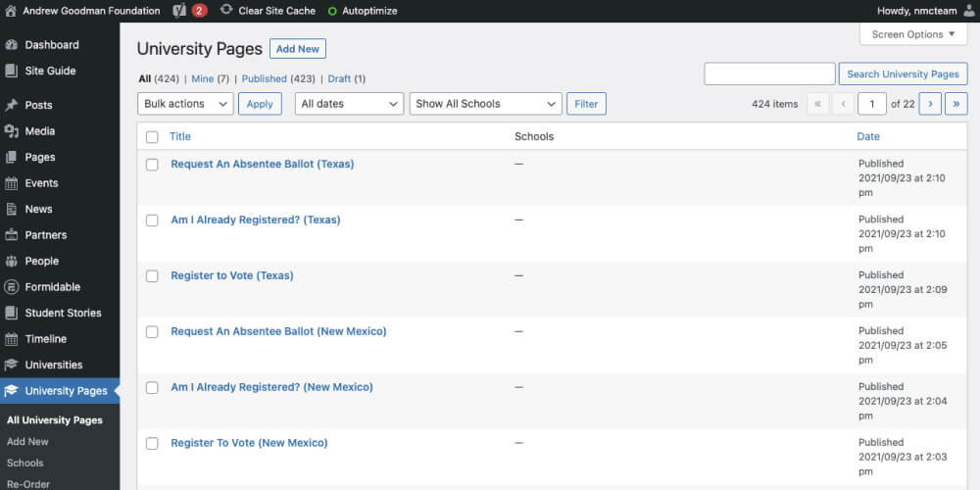
Task: Click the Filter button
Action: coord(586,104)
